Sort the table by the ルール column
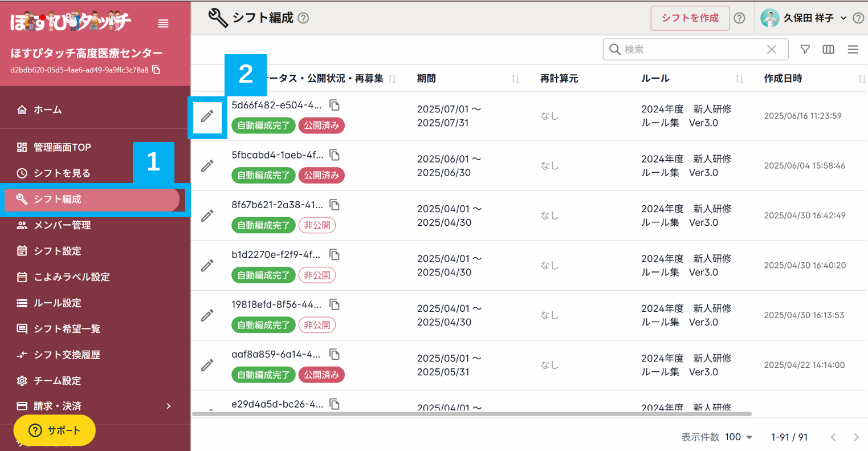This screenshot has width=868, height=451. (x=739, y=79)
